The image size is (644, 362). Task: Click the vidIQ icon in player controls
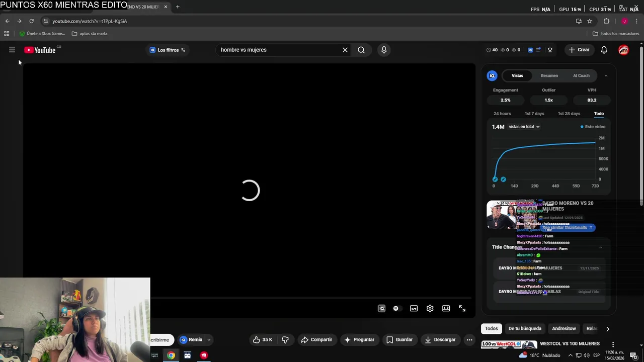coord(381,309)
